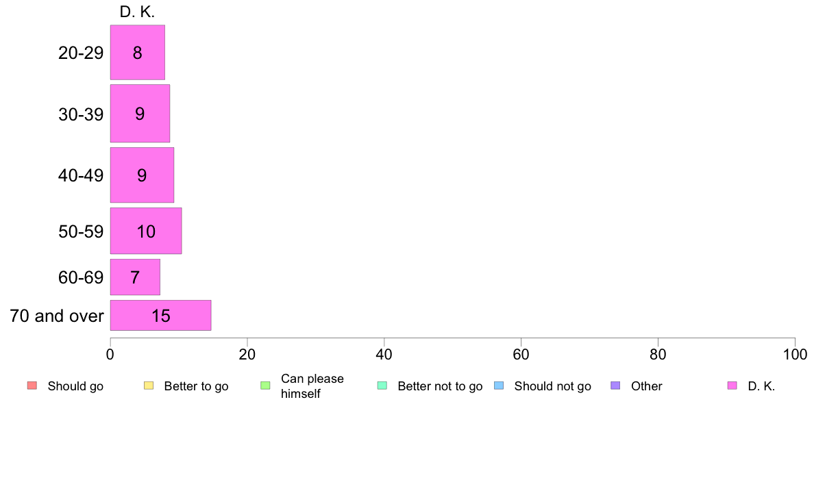The height and width of the screenshot is (504, 814).
Task: Select the blue Should not go swatch
Action: [499, 386]
